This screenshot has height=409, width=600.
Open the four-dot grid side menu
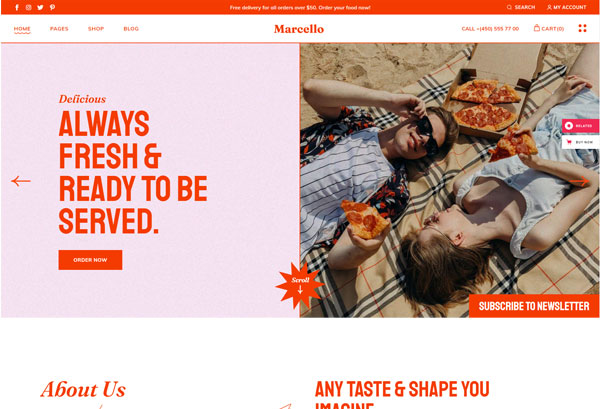pyautogui.click(x=582, y=28)
